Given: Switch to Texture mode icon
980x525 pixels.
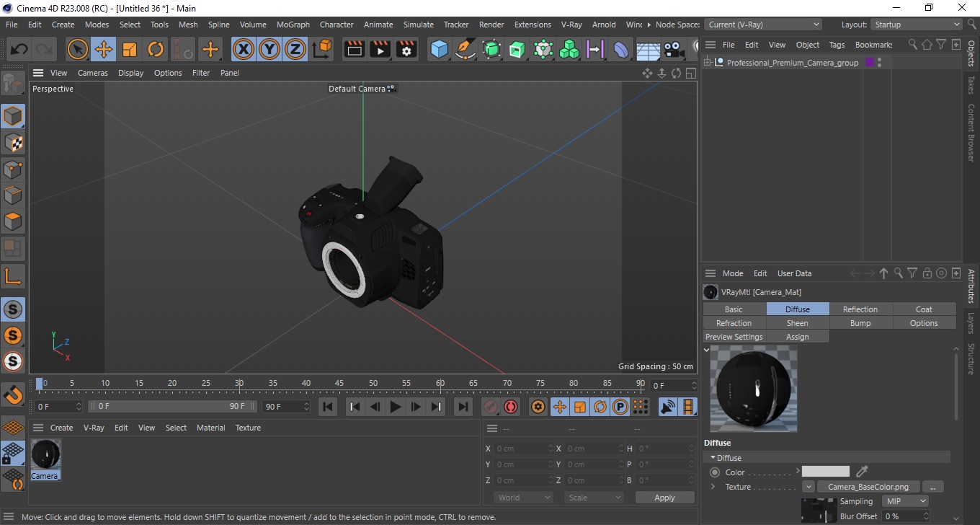Looking at the screenshot, I should 13,143.
